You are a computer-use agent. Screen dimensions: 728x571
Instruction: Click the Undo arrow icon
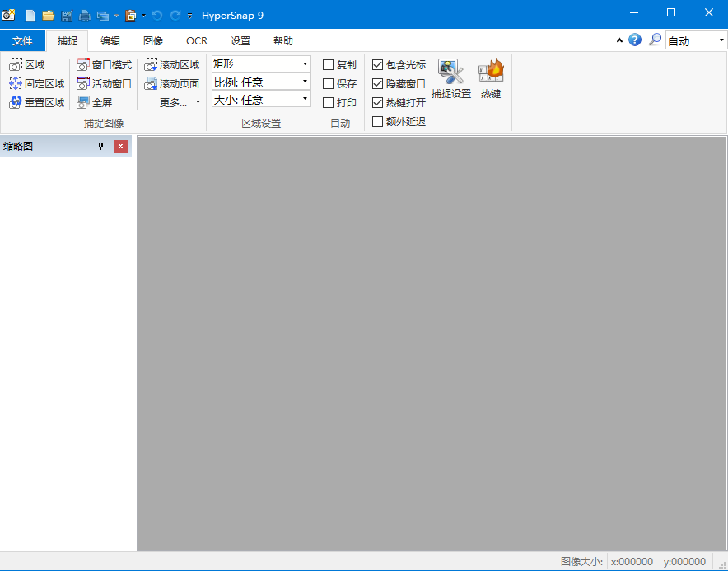point(157,16)
